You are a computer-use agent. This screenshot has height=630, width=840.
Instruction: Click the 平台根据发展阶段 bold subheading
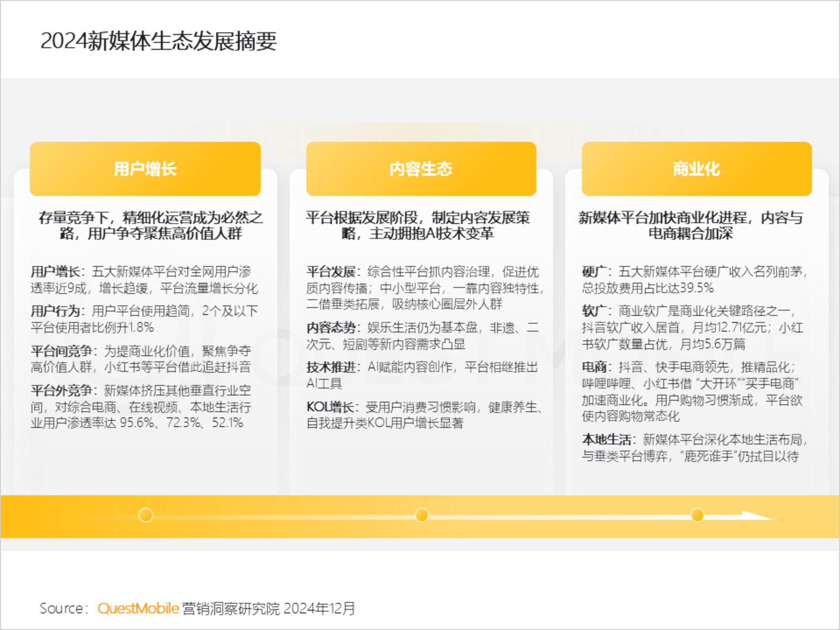tap(418, 226)
